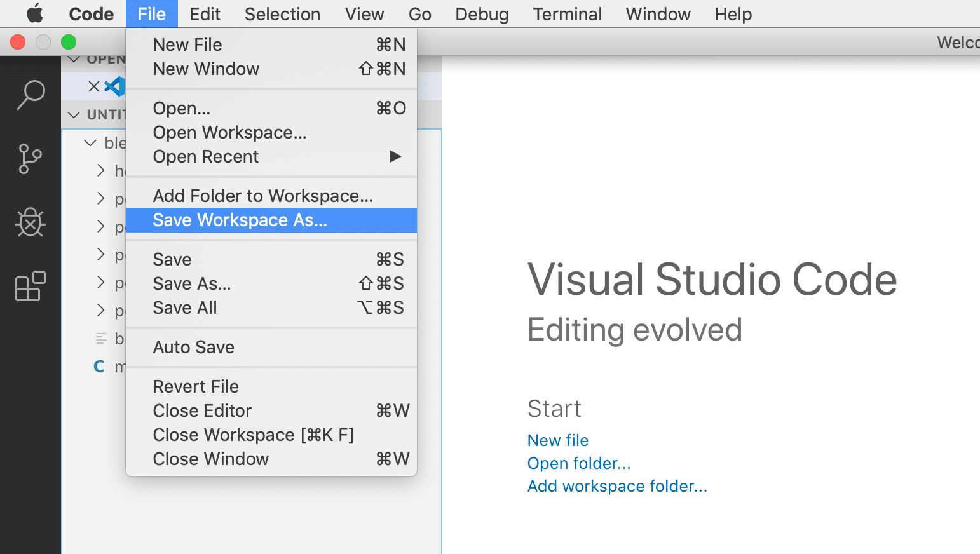Viewport: 980px width, 554px height.
Task: Open the Source Control view icon
Action: pyautogui.click(x=30, y=159)
